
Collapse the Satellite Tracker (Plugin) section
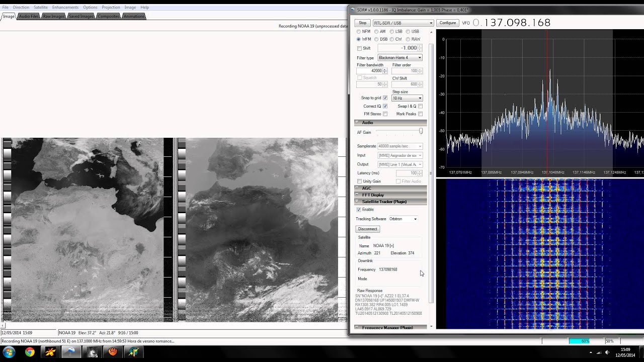click(390, 202)
